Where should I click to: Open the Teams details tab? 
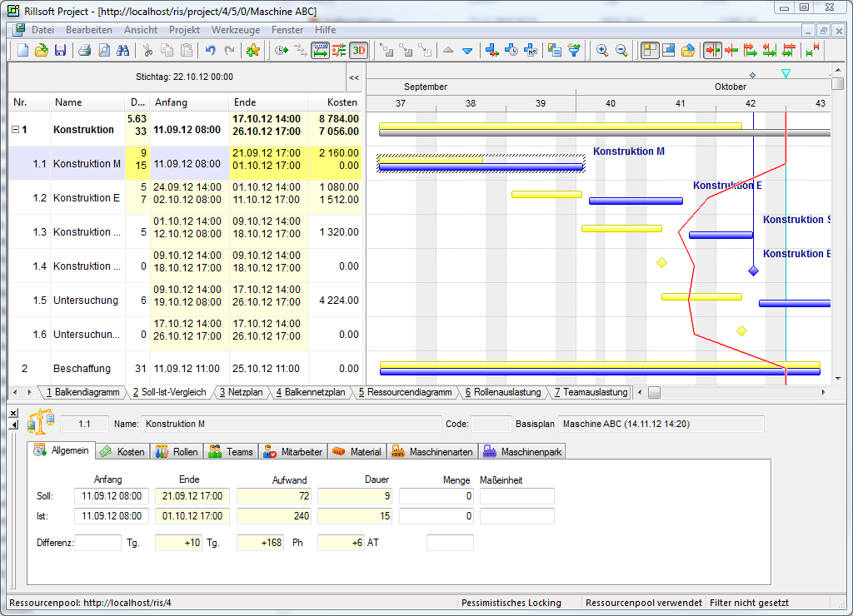click(231, 452)
